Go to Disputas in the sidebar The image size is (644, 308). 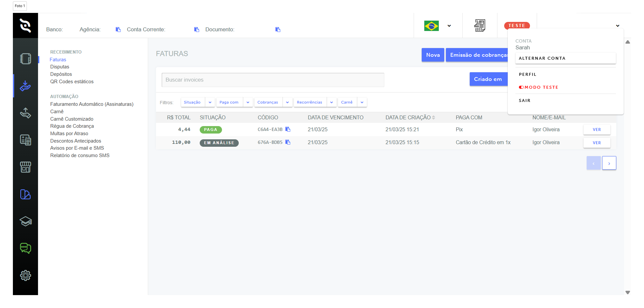pyautogui.click(x=60, y=67)
